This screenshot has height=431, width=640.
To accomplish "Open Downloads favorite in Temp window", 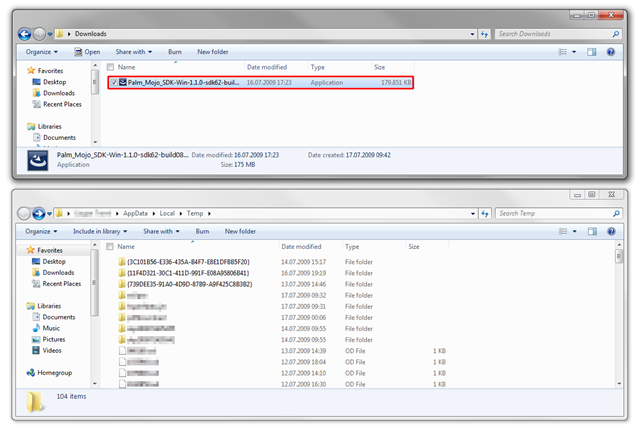I will coord(53,273).
